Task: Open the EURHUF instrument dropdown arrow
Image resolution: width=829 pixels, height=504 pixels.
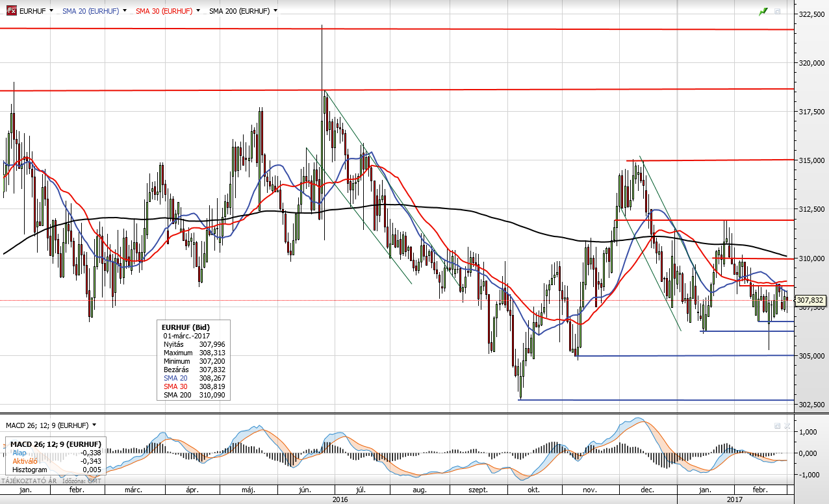Action: [x=51, y=11]
